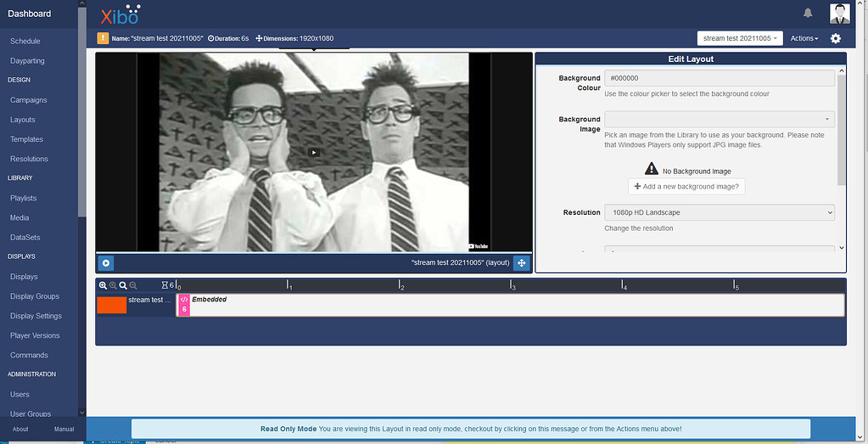Click the Edit Layout panel scrollbar down arrow
The width and height of the screenshot is (868, 444).
point(842,248)
